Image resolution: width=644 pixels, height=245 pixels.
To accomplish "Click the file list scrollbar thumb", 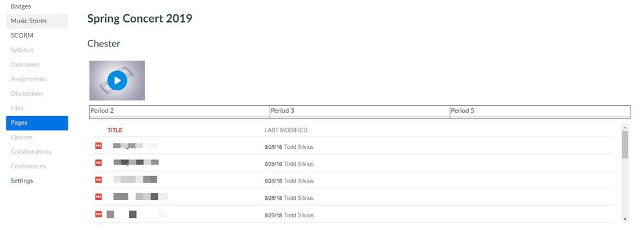I will pos(625,144).
